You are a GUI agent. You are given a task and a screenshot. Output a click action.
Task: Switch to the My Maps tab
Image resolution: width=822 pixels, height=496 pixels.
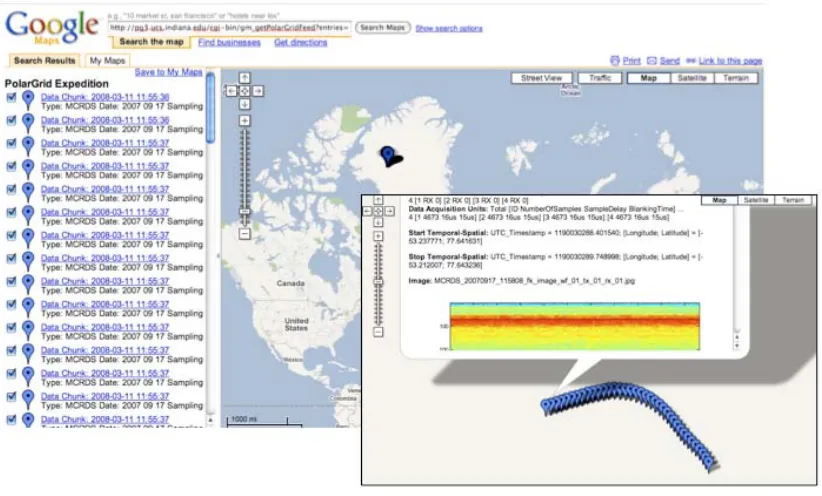[x=107, y=61]
